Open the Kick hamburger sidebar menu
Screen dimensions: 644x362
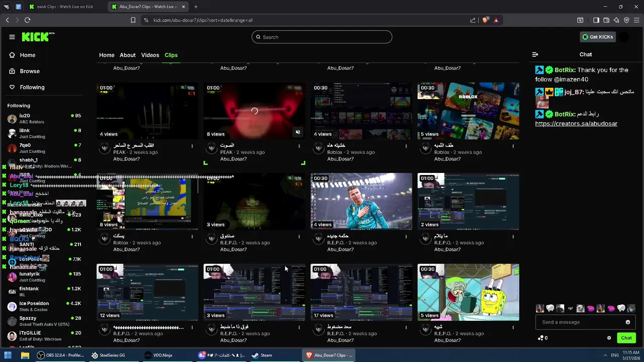12,37
